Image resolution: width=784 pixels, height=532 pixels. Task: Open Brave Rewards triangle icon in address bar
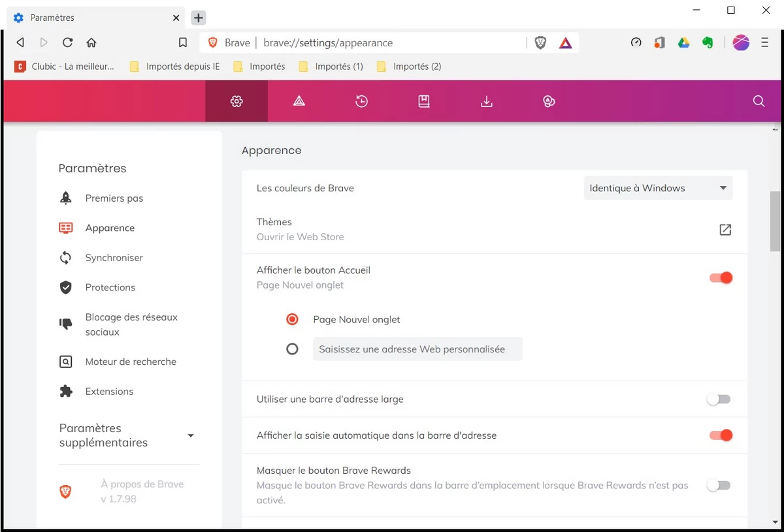point(566,42)
